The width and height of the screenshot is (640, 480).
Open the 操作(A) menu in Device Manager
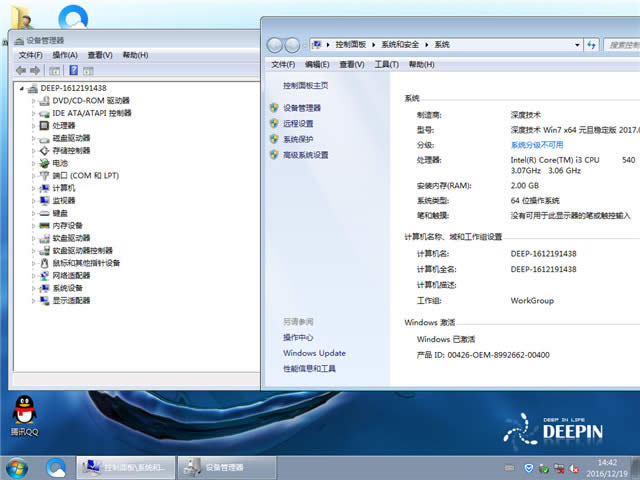pos(65,55)
